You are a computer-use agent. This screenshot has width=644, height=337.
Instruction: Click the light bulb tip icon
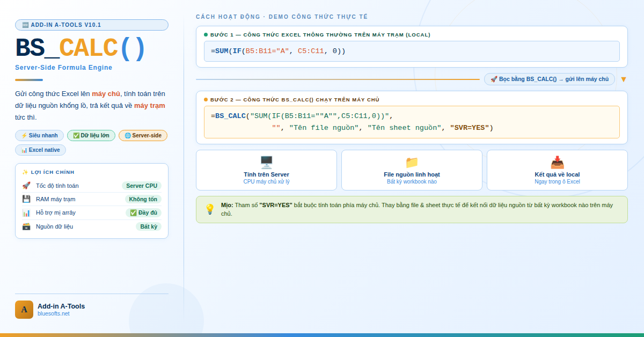(210, 209)
